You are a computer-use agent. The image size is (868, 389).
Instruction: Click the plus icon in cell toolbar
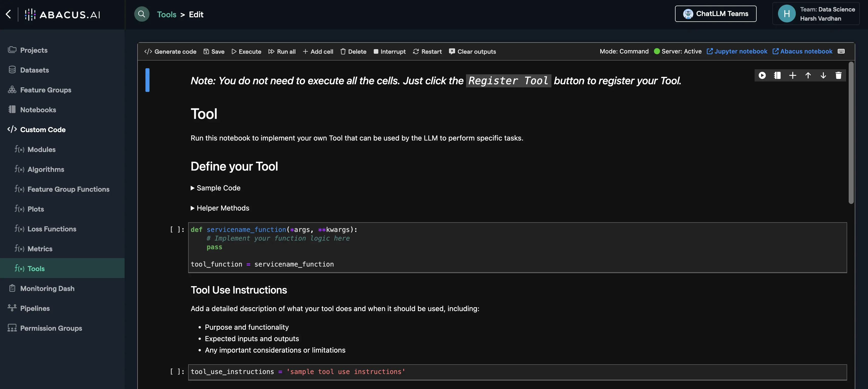792,75
